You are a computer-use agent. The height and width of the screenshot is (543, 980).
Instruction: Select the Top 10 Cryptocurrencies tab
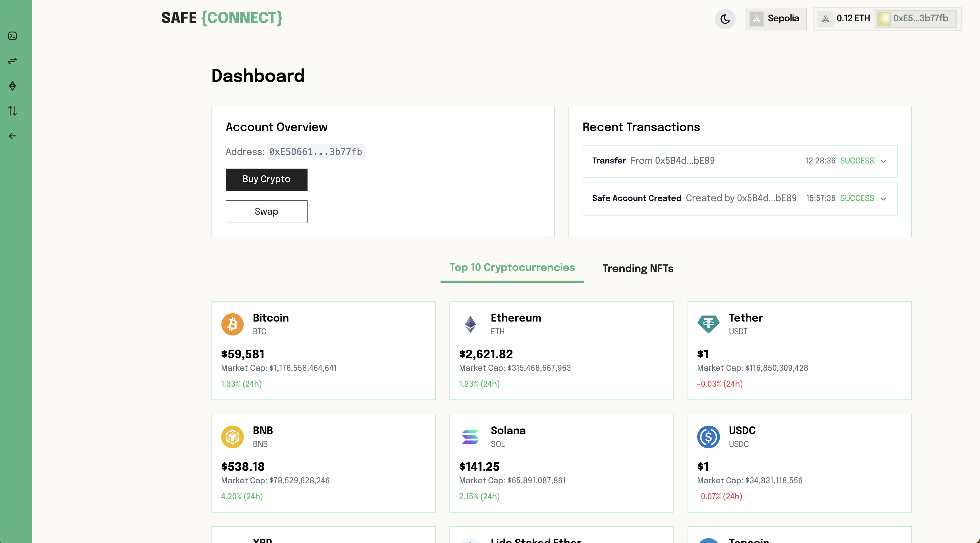pyautogui.click(x=512, y=268)
